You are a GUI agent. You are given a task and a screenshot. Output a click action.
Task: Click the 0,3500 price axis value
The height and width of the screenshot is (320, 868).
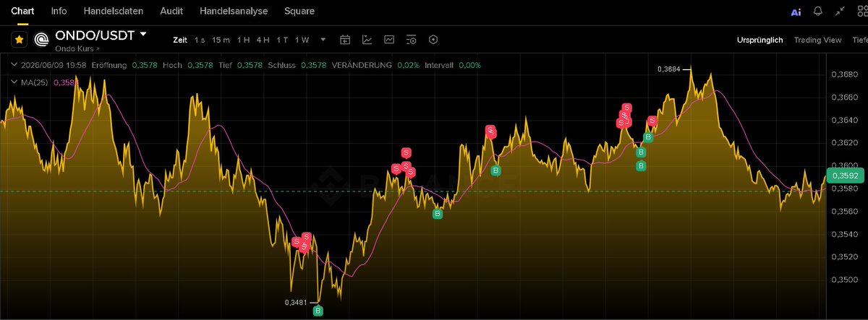(x=845, y=280)
